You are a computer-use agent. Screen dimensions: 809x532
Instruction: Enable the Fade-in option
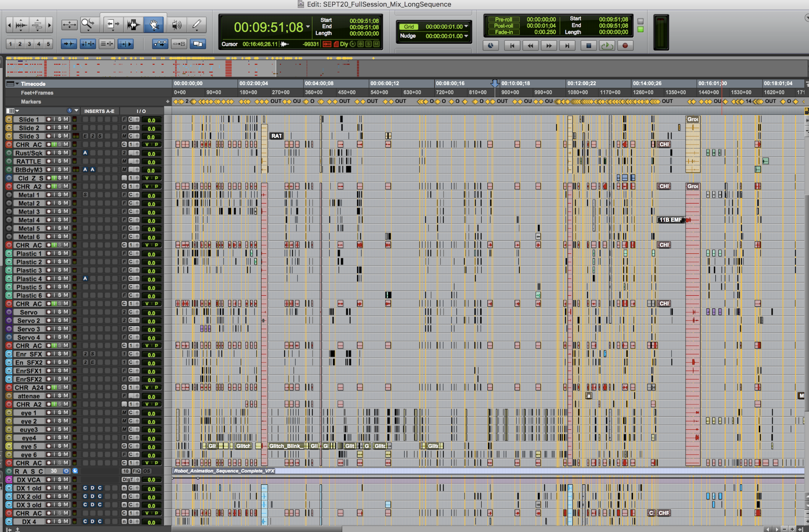click(x=503, y=32)
